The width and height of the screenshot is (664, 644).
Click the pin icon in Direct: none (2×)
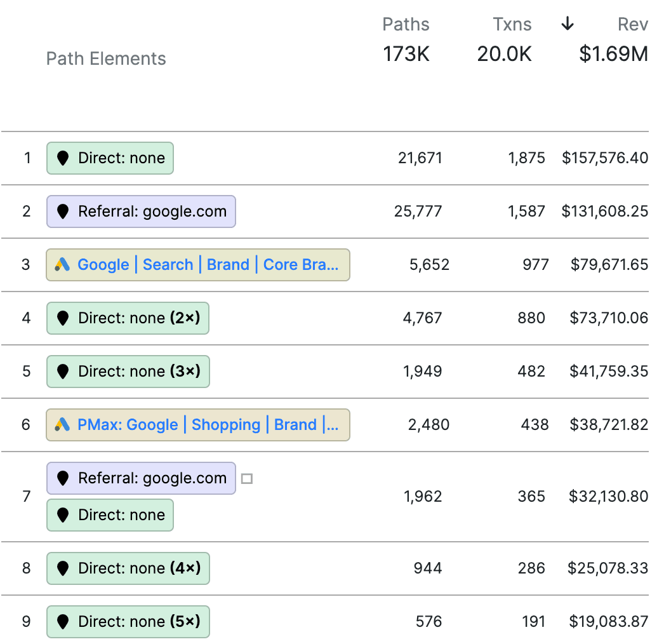click(x=63, y=318)
